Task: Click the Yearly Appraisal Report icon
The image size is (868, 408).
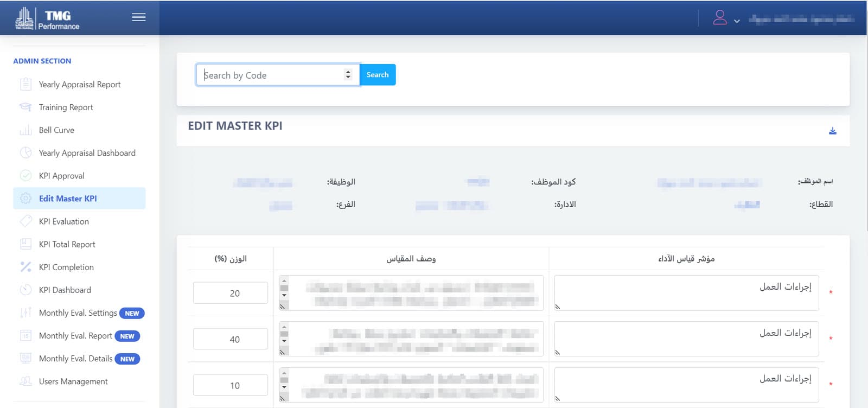Action: [25, 84]
